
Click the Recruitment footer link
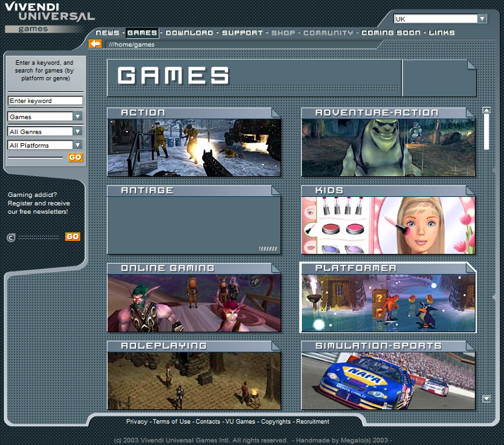coord(313,422)
